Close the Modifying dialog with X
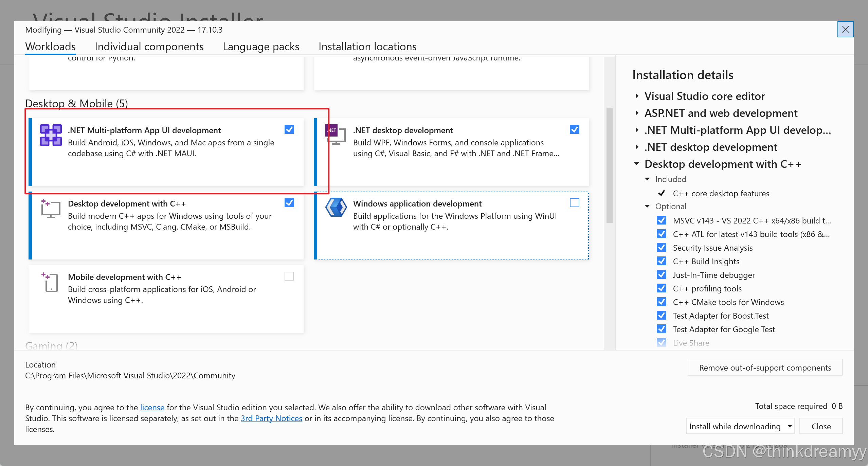This screenshot has width=868, height=466. [x=845, y=30]
